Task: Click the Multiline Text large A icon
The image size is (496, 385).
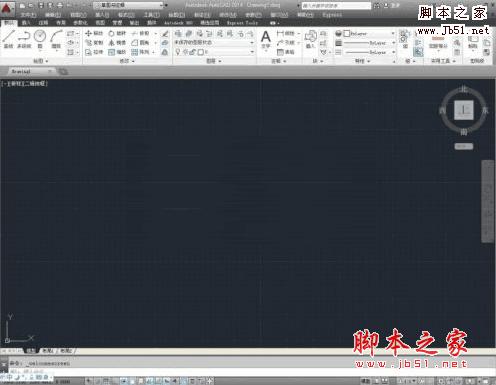Action: (265, 37)
